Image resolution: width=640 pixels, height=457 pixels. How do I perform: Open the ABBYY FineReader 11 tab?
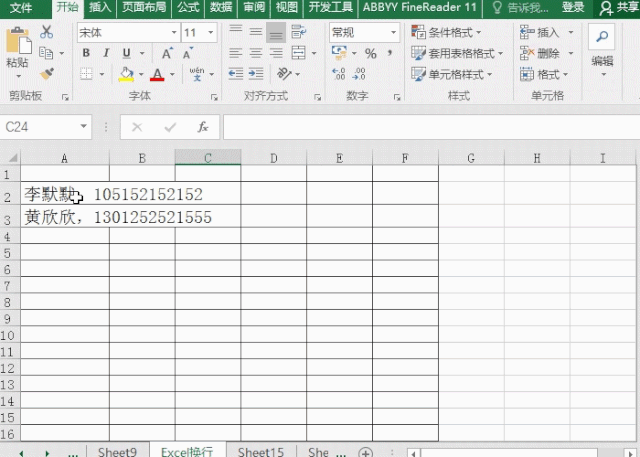[x=420, y=7]
